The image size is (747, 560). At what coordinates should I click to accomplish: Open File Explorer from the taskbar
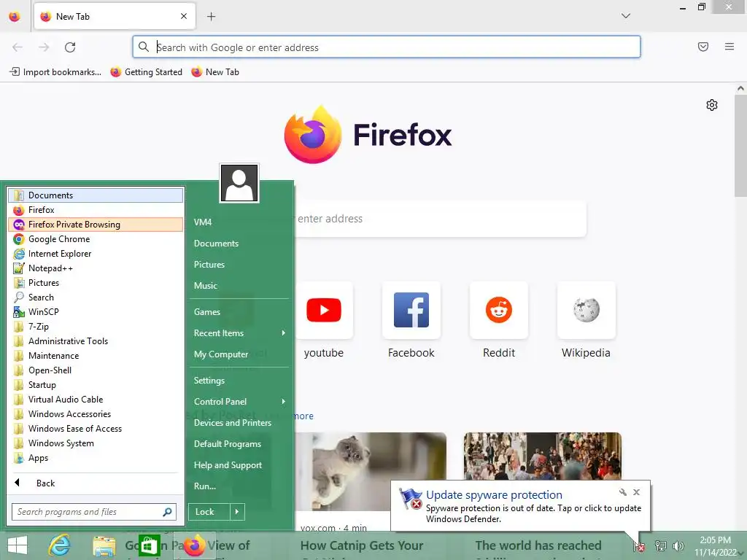click(x=104, y=545)
